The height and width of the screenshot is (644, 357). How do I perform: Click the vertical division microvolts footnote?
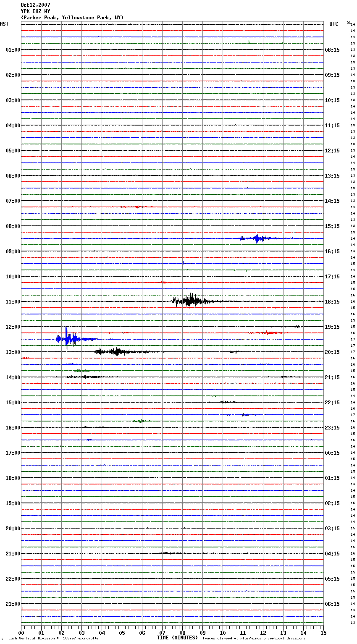(x=53, y=639)
